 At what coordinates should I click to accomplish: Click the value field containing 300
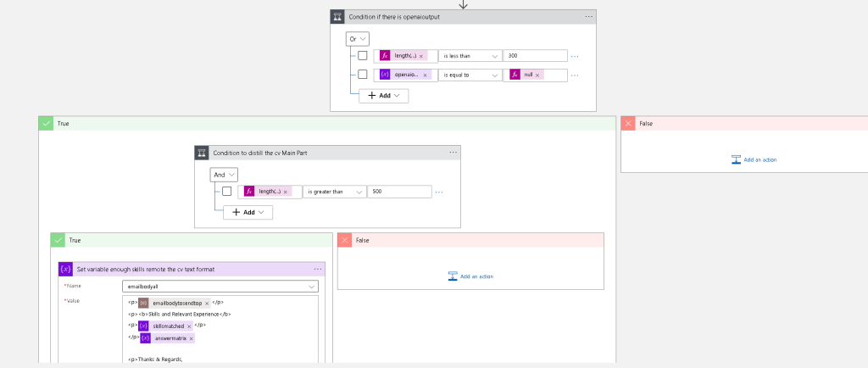536,56
